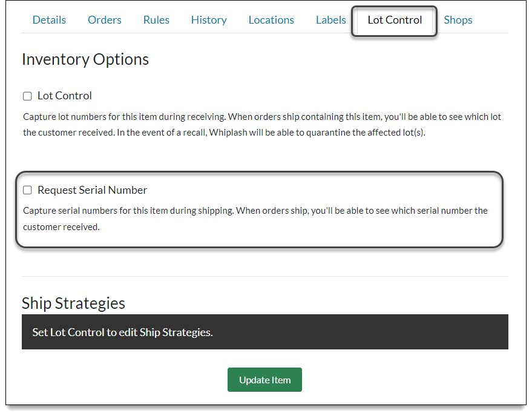Switch to the Shops tab
The width and height of the screenshot is (532, 416).
point(458,20)
